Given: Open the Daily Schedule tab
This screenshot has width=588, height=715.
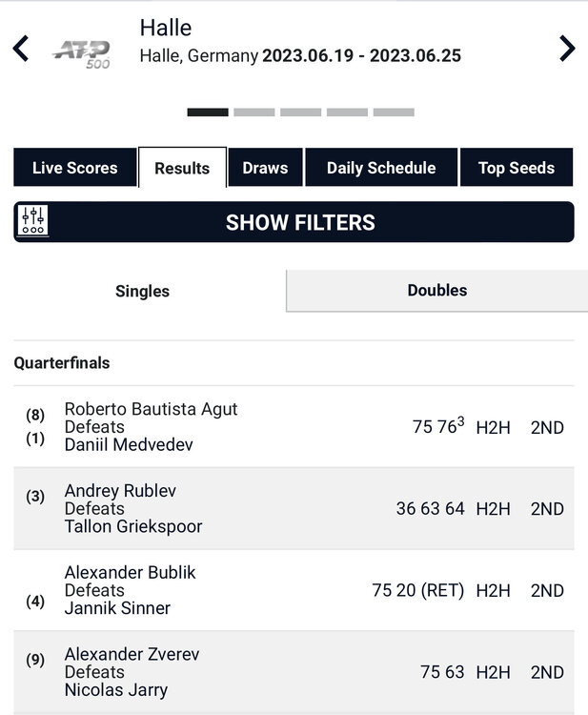Looking at the screenshot, I should [381, 168].
